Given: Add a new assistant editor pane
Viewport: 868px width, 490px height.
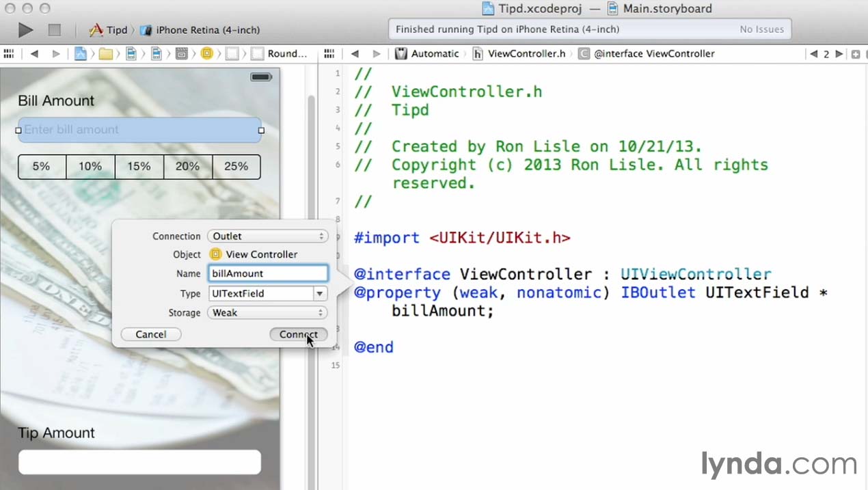Looking at the screenshot, I should (x=855, y=54).
